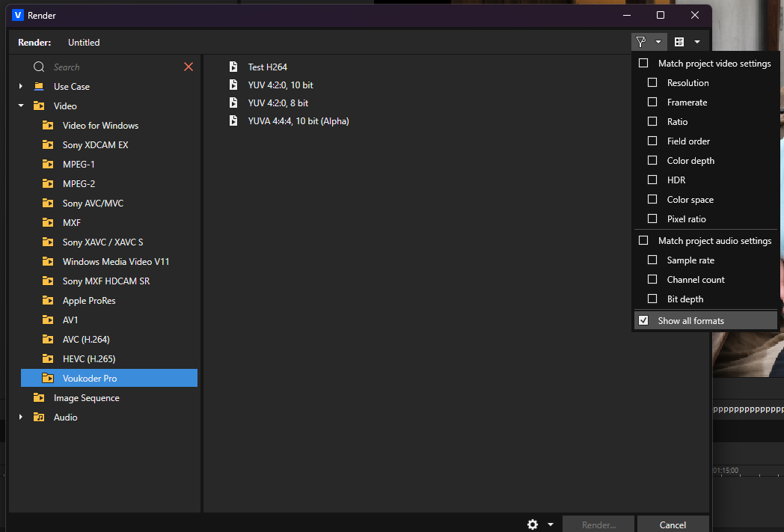Screen dimensions: 784x532
Task: Uncheck Show all formats
Action: coord(643,320)
